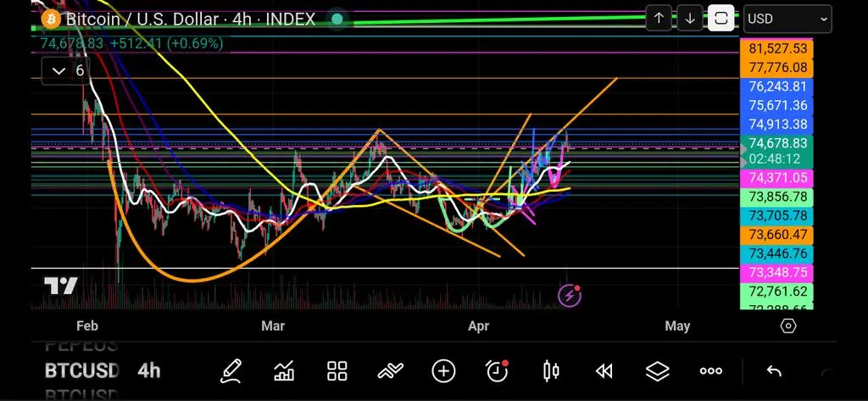Screen dimensions: 868x401
Task: Tap the +512.41 (+0.69%) change value
Action: [167, 43]
